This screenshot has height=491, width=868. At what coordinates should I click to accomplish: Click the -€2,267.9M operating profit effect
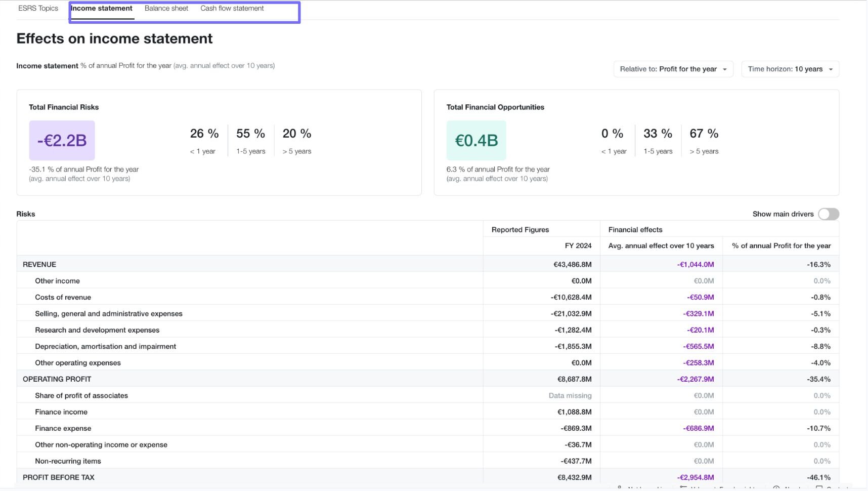click(x=696, y=379)
